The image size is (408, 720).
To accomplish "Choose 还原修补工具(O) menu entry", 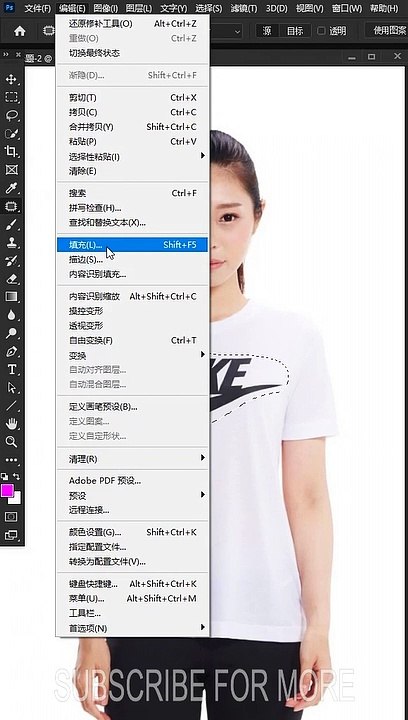I will point(132,24).
